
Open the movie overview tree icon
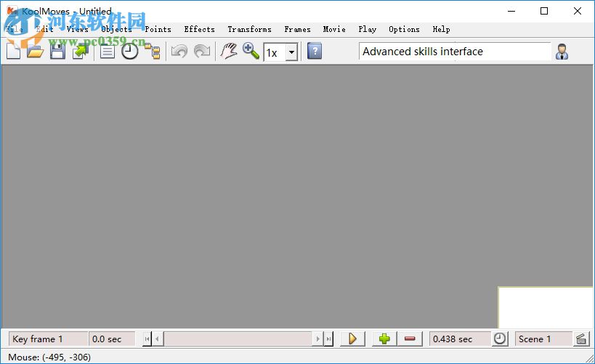tap(152, 52)
